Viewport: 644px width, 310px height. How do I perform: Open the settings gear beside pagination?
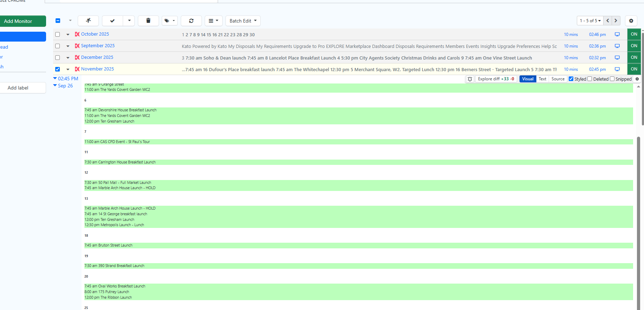[631, 21]
